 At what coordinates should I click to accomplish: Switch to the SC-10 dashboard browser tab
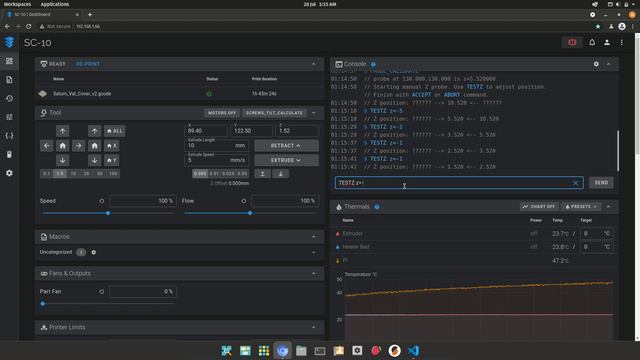(x=43, y=14)
